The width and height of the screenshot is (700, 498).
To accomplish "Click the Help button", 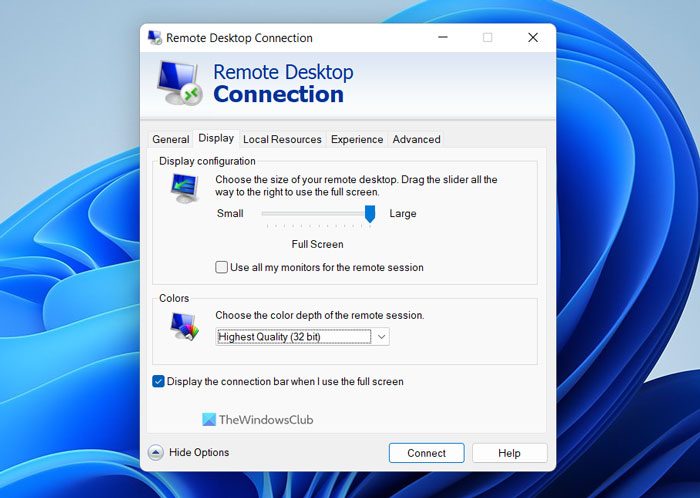I will pos(509,453).
